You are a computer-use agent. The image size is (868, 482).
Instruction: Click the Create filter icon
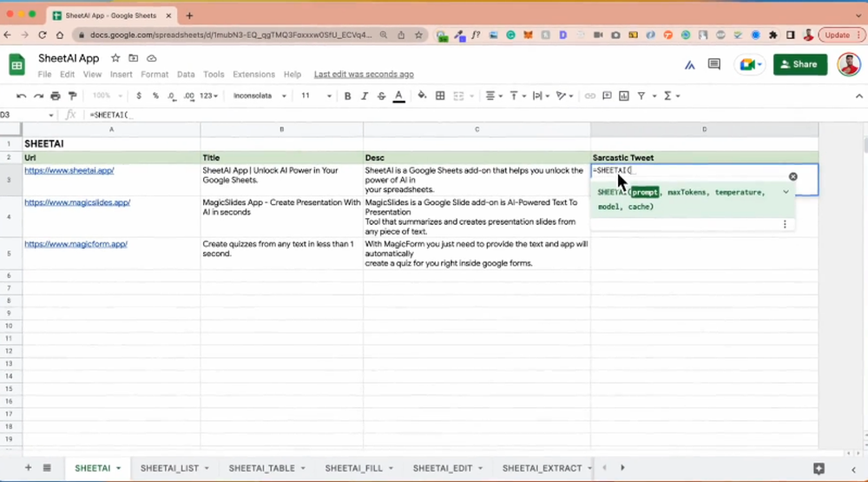641,96
